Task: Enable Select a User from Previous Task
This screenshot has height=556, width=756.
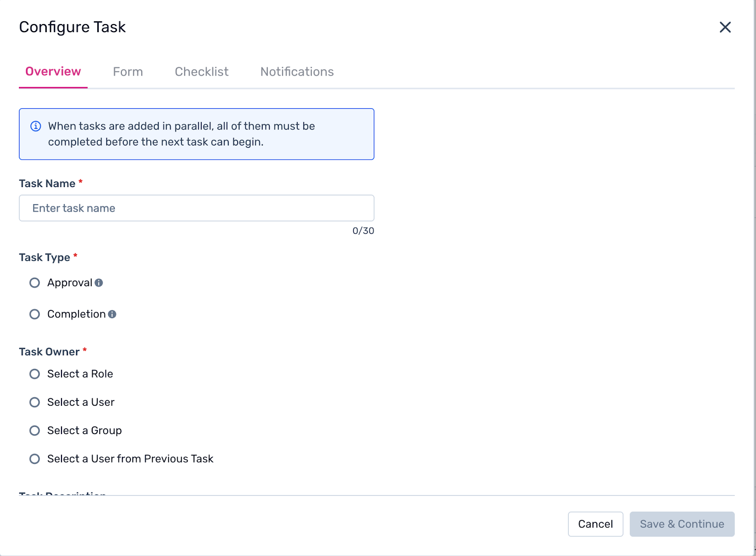Action: [34, 459]
